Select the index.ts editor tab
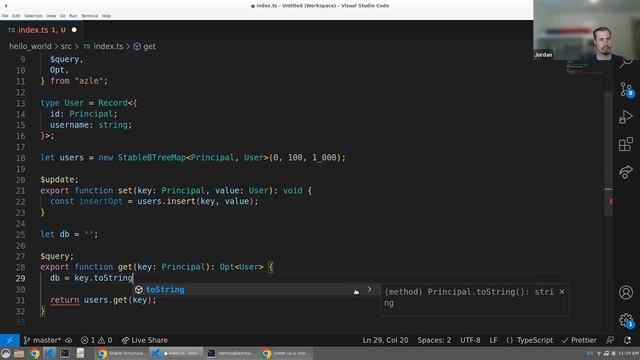640x360 pixels. pyautogui.click(x=41, y=30)
